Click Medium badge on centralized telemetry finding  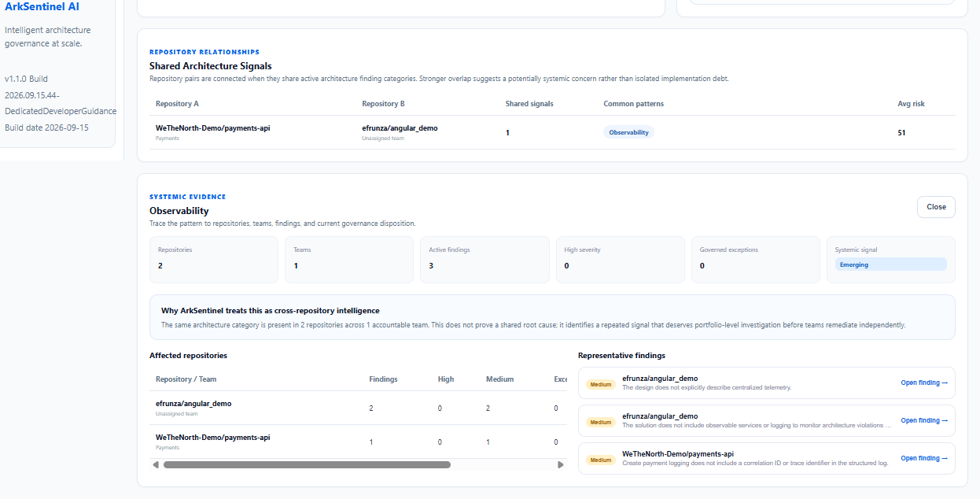click(x=601, y=385)
